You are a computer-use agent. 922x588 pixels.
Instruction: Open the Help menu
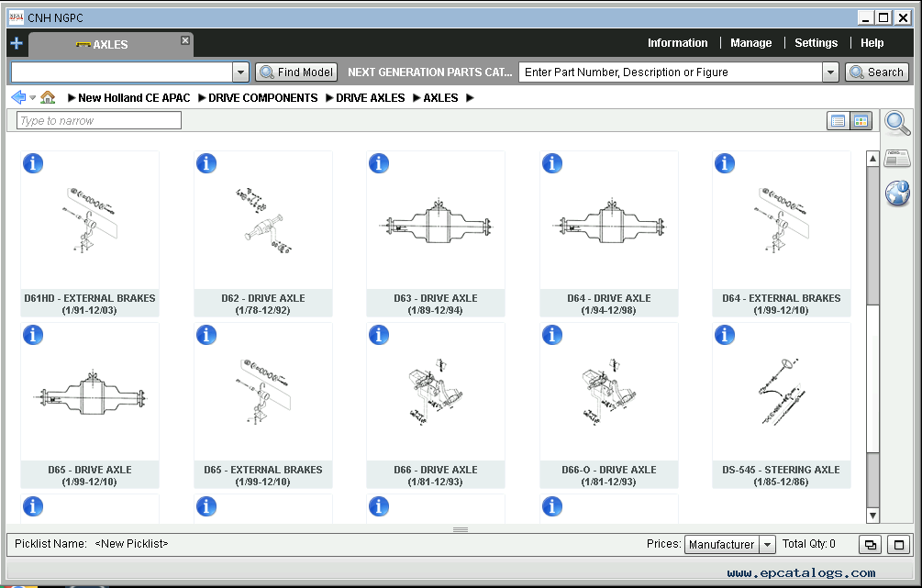click(x=872, y=43)
